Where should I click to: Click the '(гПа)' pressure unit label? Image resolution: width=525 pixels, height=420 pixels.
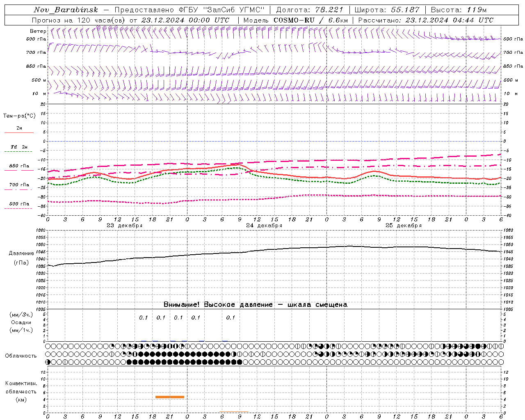[x=21, y=263]
